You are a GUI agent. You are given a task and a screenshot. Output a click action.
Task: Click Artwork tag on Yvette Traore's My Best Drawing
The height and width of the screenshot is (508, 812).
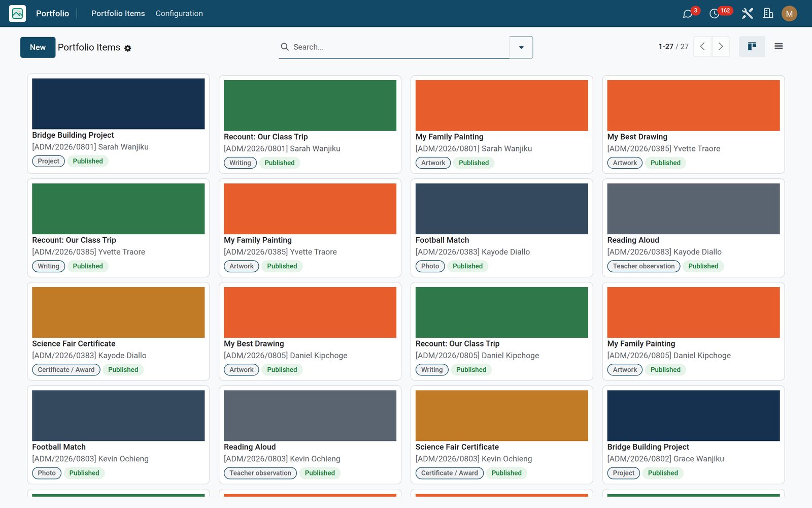(x=625, y=163)
